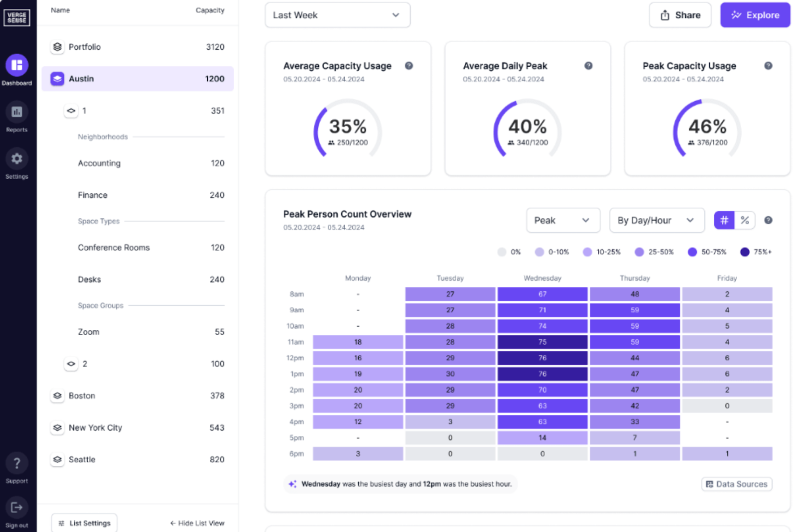Open the By Day/Hour grouping dropdown

pos(657,220)
